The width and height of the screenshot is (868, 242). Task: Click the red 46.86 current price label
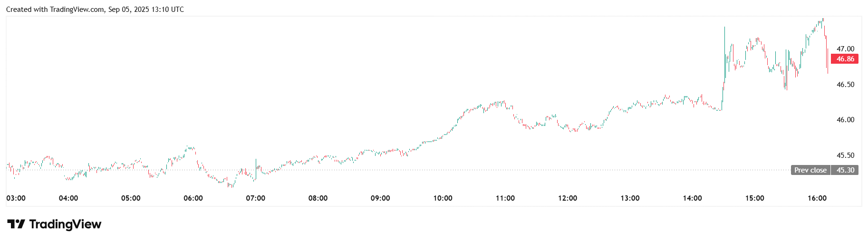pos(845,59)
